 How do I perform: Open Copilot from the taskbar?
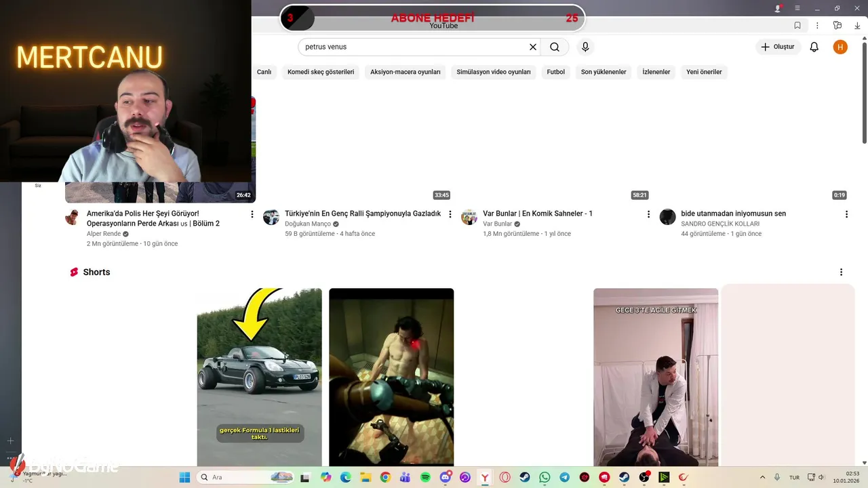[x=326, y=477]
